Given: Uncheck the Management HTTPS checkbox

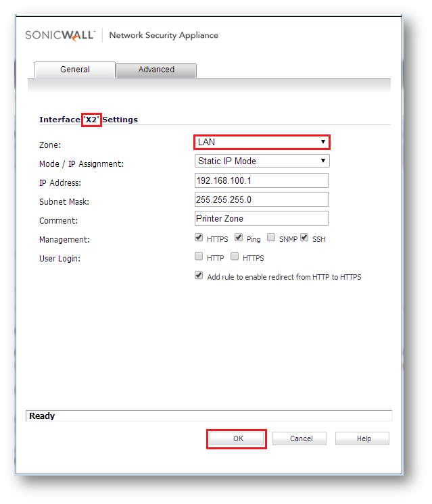Looking at the screenshot, I should [x=199, y=238].
